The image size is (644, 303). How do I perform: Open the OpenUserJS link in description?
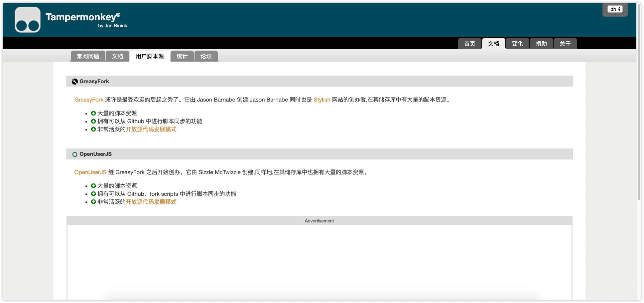click(x=90, y=172)
